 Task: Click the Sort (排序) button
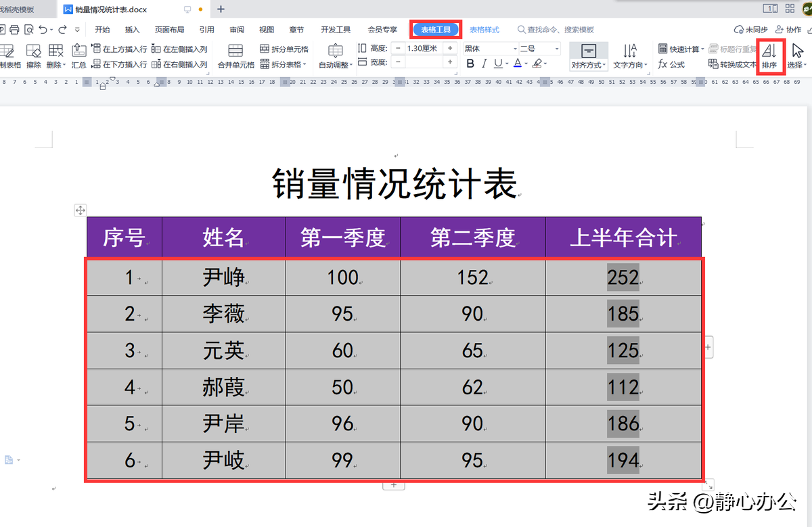[x=769, y=56]
